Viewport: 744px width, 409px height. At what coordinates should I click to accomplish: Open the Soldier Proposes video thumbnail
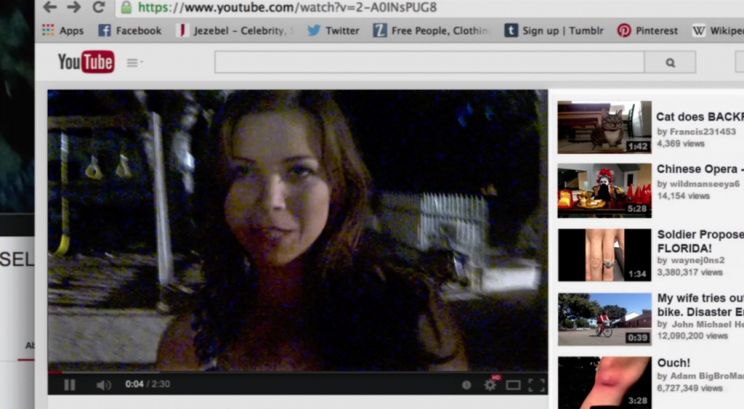(x=604, y=254)
